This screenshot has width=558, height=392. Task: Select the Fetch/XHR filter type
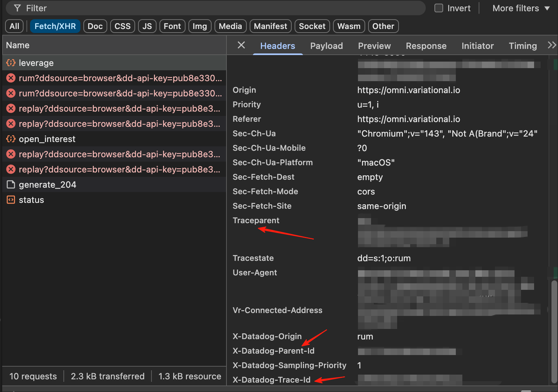[x=55, y=26]
